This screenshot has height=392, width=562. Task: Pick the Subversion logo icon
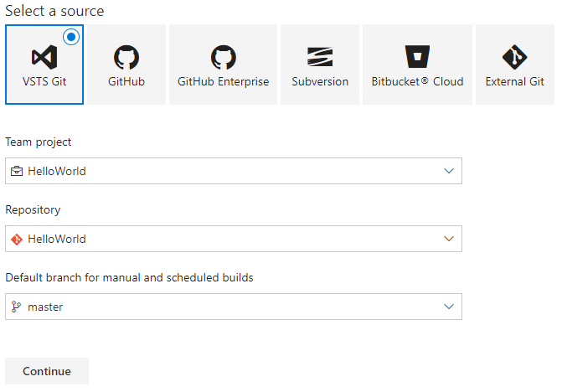(x=320, y=57)
